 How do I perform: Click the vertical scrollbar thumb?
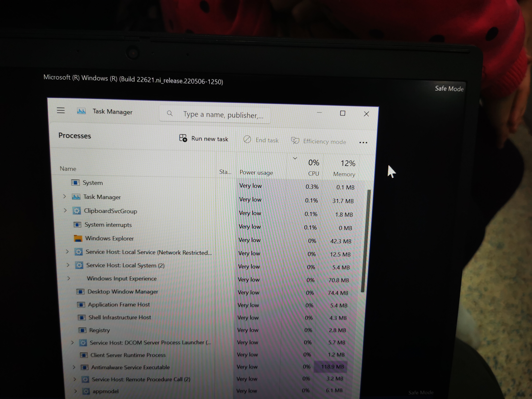tap(366, 241)
